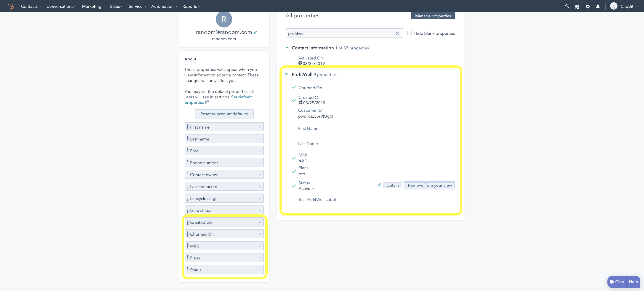Screen dimensions: 644x291
Task: Remove Lifecycle stage from About list
Action: (260, 198)
